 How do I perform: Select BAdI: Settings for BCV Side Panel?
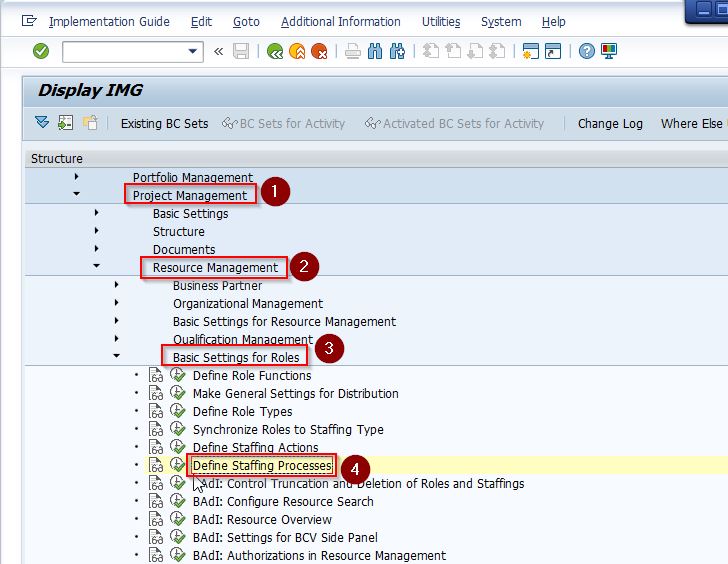point(285,538)
